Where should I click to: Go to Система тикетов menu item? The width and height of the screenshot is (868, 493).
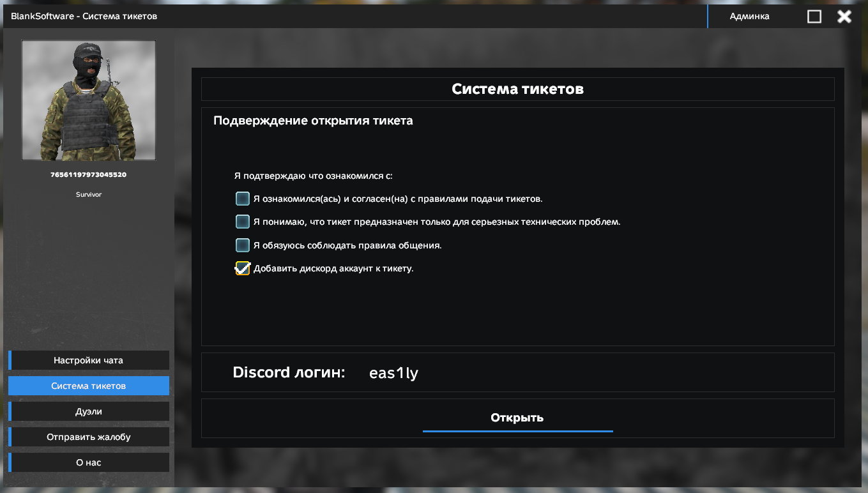(x=89, y=386)
